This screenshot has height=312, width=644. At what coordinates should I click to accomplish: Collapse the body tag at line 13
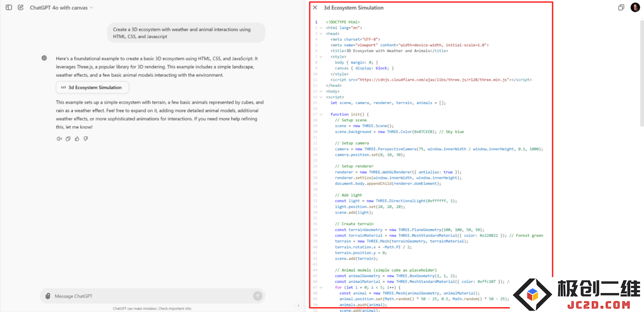tap(321, 91)
